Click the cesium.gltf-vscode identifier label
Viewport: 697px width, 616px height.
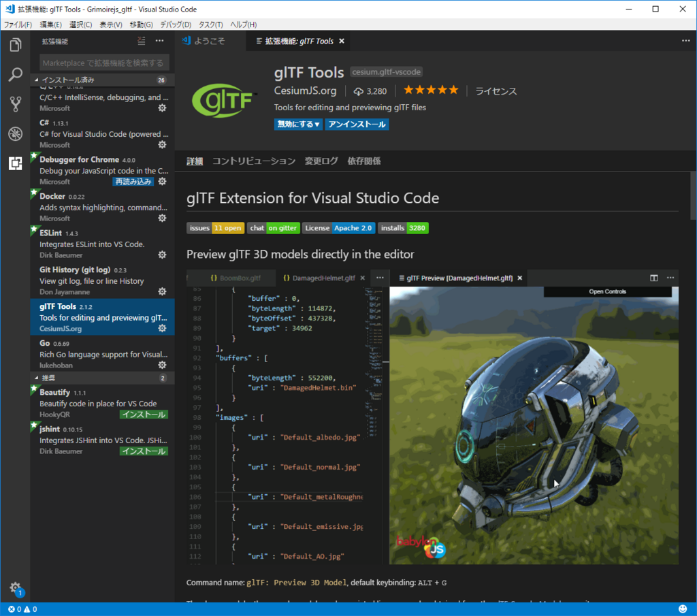(387, 72)
